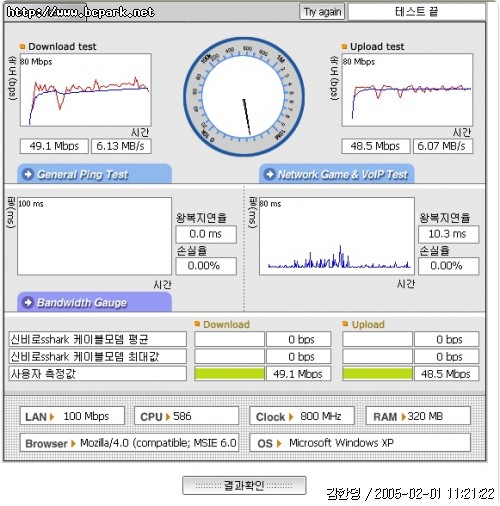This screenshot has width=500, height=506.
Task: Click the 신비로sshark 케이블모뎀 평균 row label
Action: (98, 339)
